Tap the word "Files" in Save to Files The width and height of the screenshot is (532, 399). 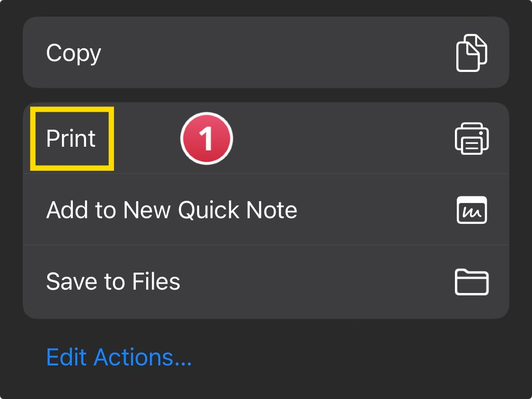coord(156,281)
